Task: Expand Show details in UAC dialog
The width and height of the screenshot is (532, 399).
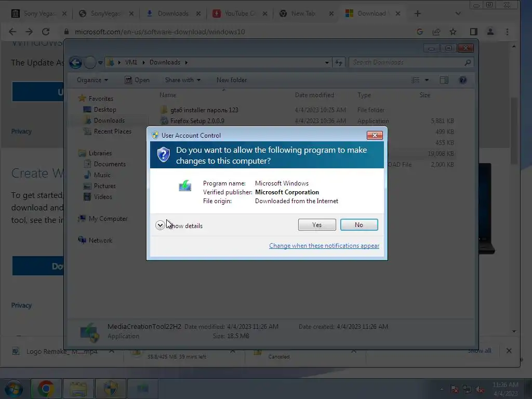Action: (x=179, y=225)
